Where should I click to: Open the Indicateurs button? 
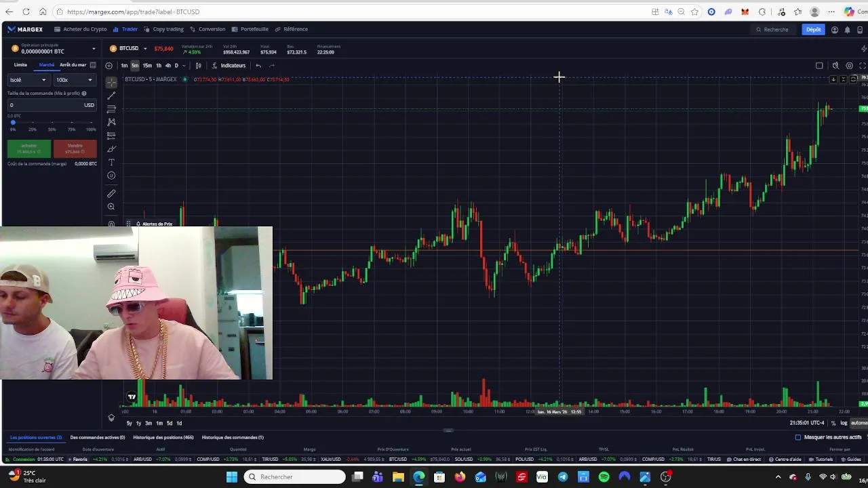(x=229, y=66)
